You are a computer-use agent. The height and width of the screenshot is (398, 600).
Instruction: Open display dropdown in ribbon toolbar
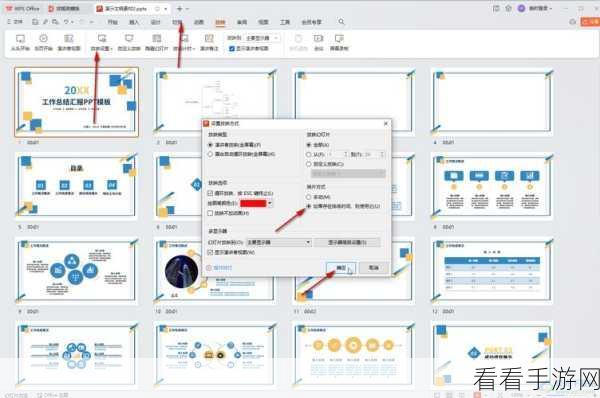coord(261,38)
